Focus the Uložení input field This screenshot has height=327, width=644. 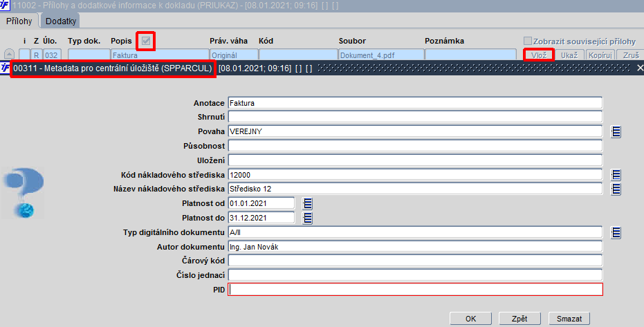[x=415, y=160]
